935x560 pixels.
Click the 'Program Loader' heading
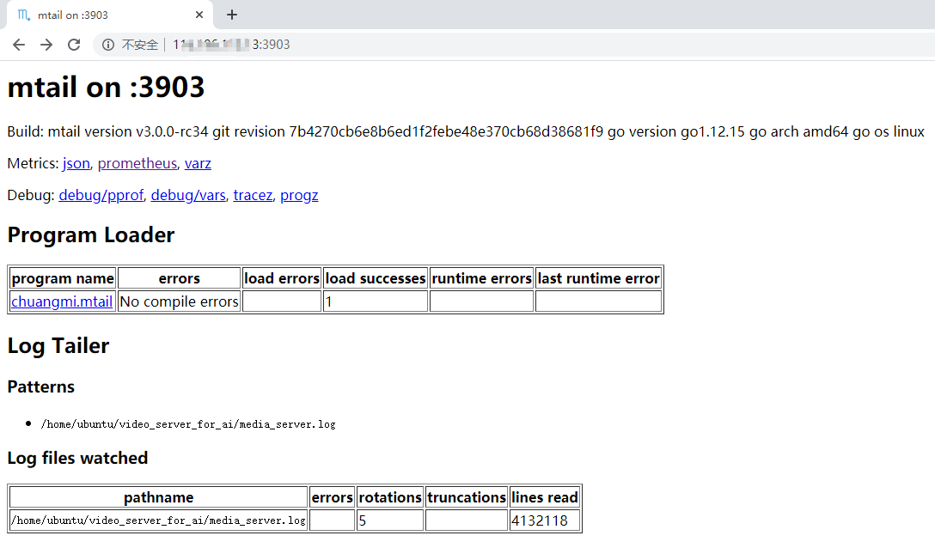pyautogui.click(x=90, y=234)
